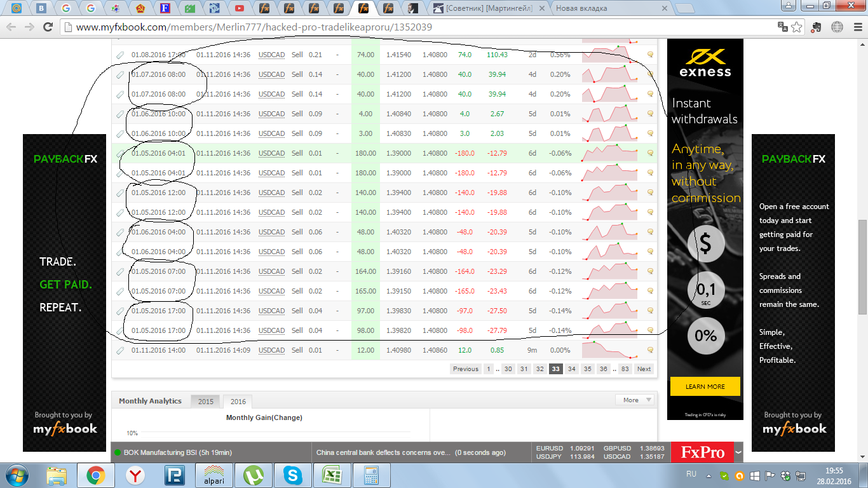Click the EURUSD 1.09291 quote in ticker
Viewport: 868px width, 488px height.
pos(565,448)
